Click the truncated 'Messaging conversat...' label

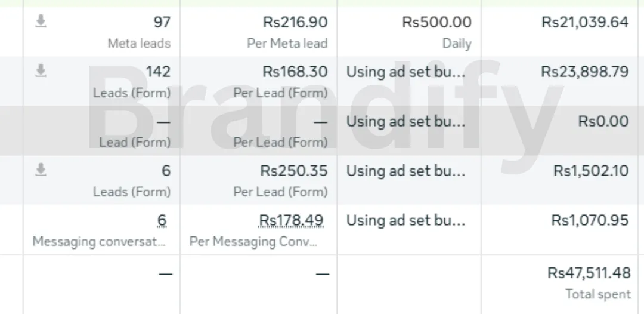coord(99,242)
